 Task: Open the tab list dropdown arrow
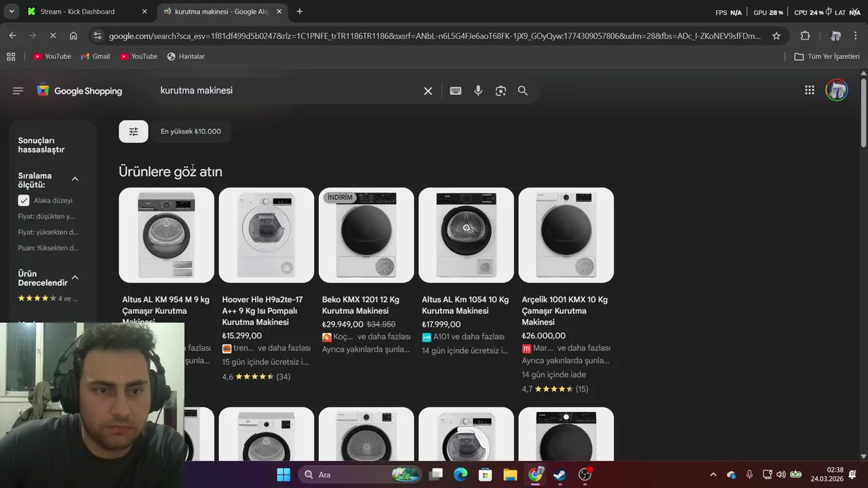click(11, 12)
